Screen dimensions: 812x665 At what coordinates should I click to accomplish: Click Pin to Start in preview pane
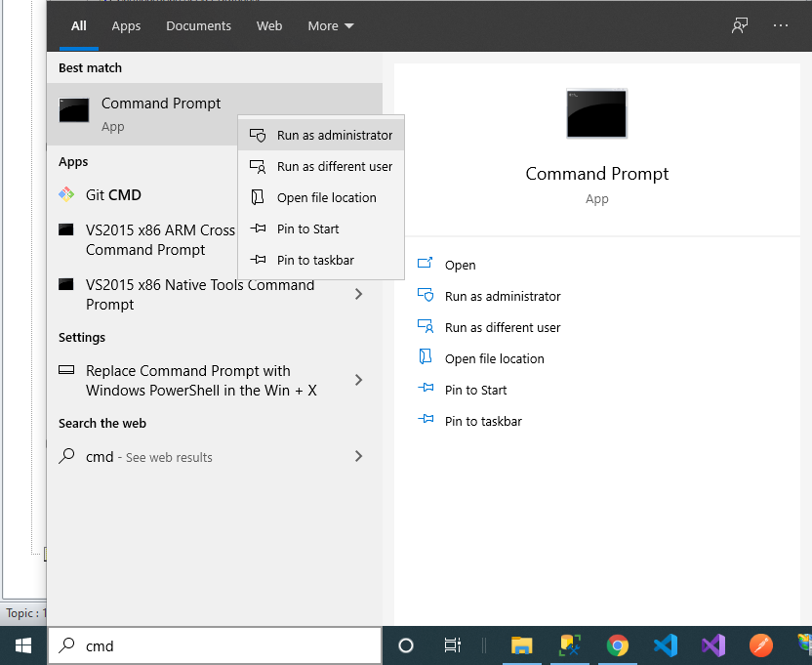click(475, 390)
